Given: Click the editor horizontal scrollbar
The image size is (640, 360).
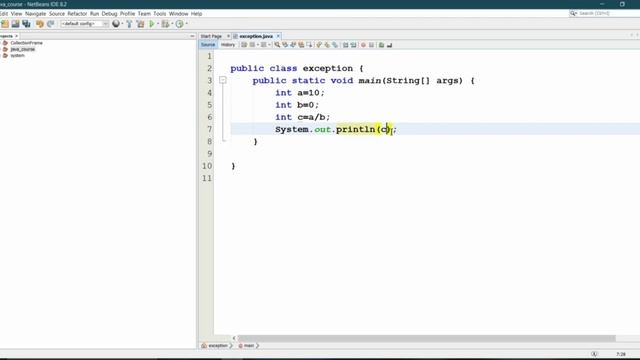Looking at the screenshot, I should [427, 338].
